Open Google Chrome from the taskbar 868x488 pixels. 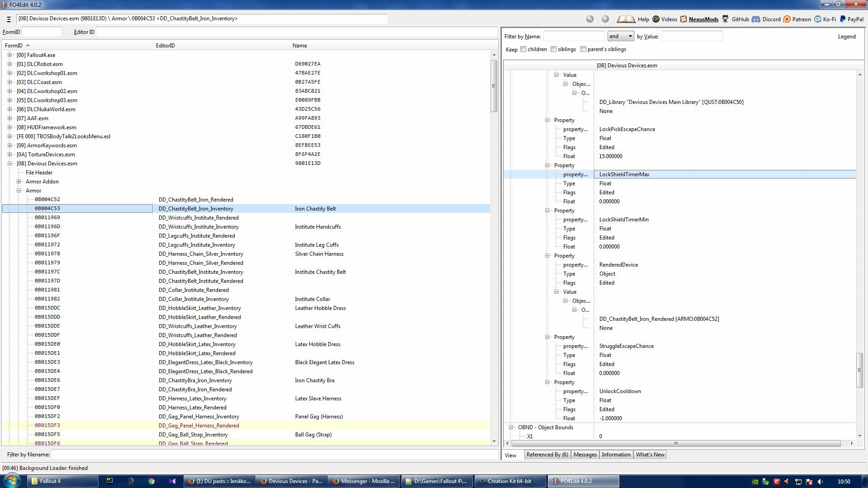tap(151, 481)
